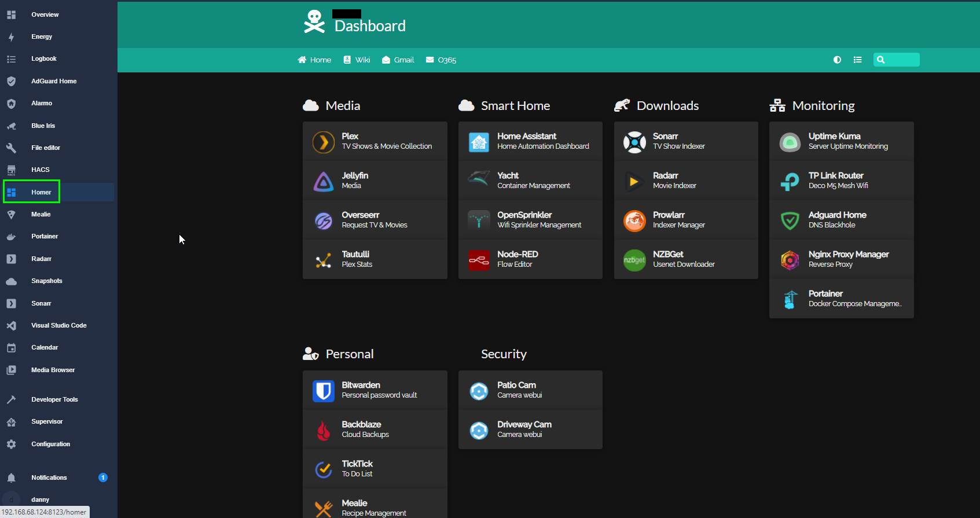Screen dimensions: 980x518
Task: Open the Prowlarr indexer manager icon
Action: pos(634,221)
